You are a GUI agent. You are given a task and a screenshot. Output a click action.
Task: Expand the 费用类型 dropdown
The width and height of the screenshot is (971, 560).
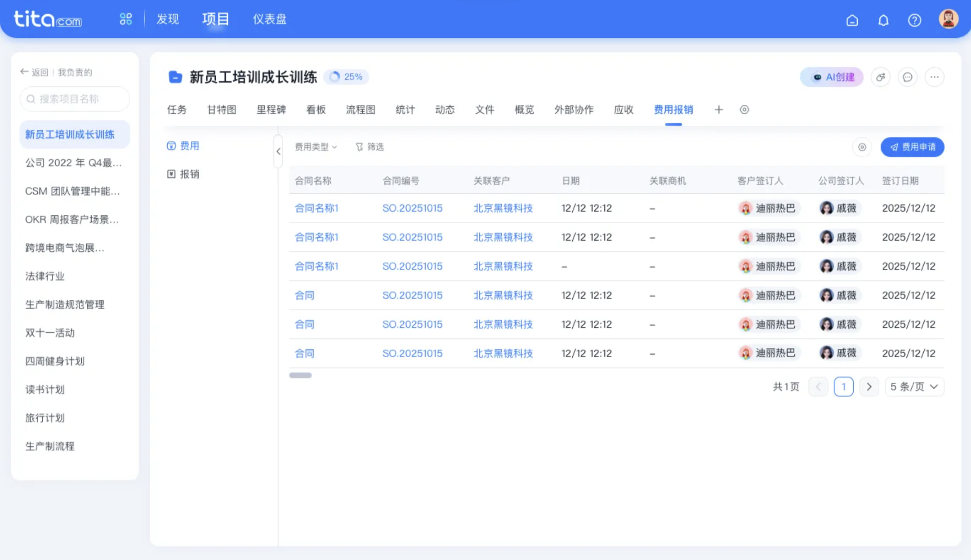coord(316,147)
